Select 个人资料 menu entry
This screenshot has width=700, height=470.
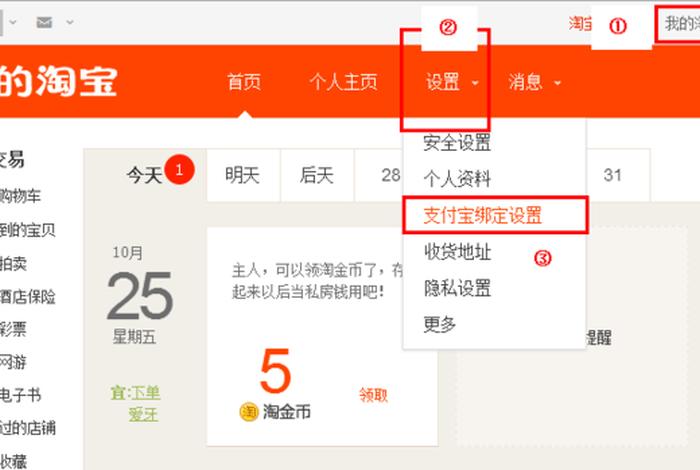[x=457, y=179]
